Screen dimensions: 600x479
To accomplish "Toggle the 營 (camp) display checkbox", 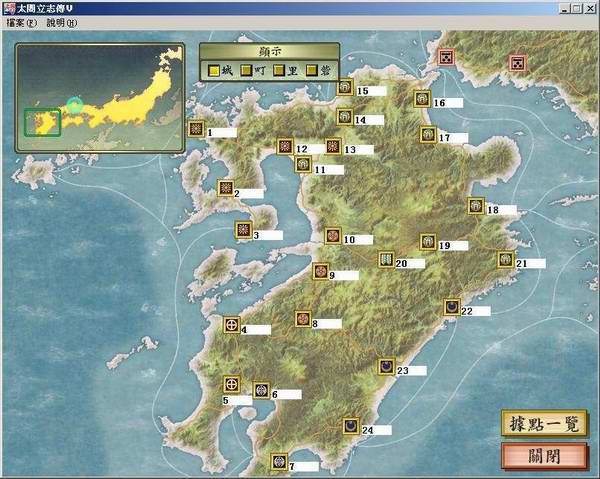I will coord(311,70).
